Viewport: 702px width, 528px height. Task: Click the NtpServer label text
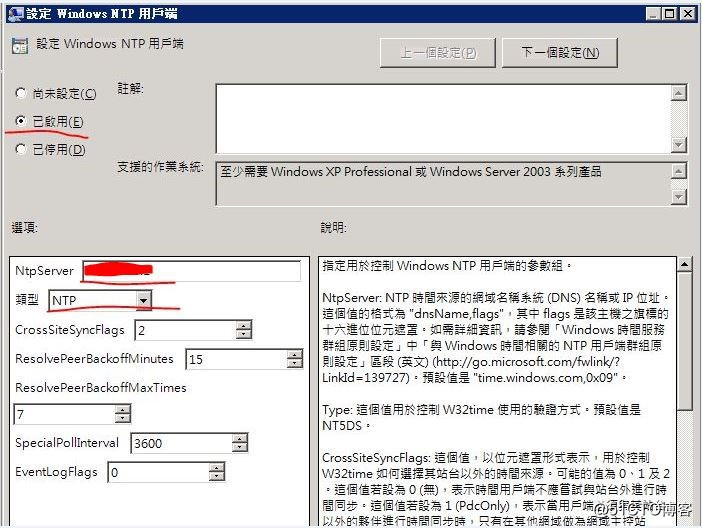click(44, 271)
